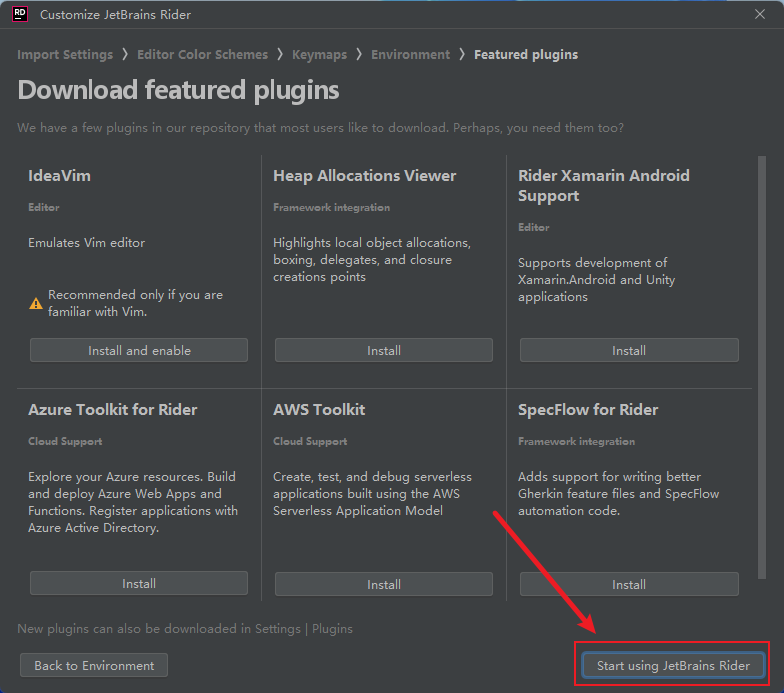Click the IdeaVim warning triangle icon
Image resolution: width=784 pixels, height=693 pixels.
pyautogui.click(x=36, y=304)
